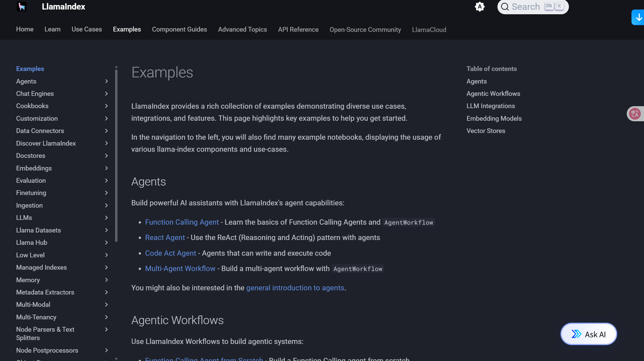Click the search magnifier icon
The height and width of the screenshot is (361, 644).
pos(505,7)
